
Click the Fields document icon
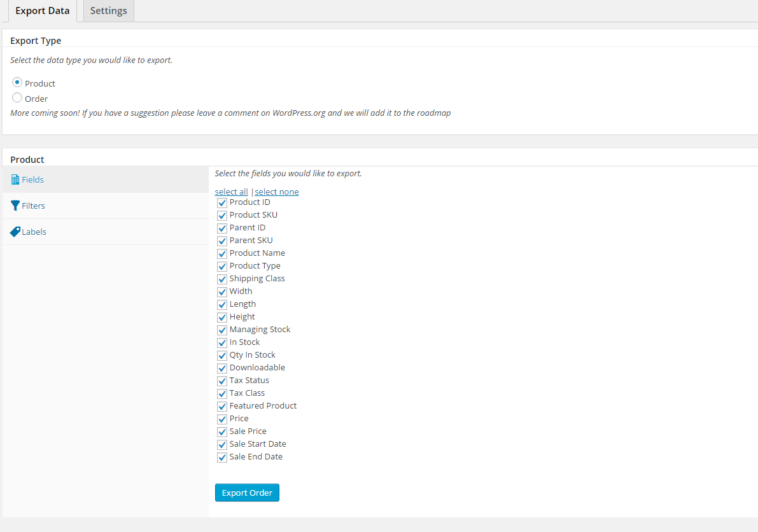click(x=15, y=180)
